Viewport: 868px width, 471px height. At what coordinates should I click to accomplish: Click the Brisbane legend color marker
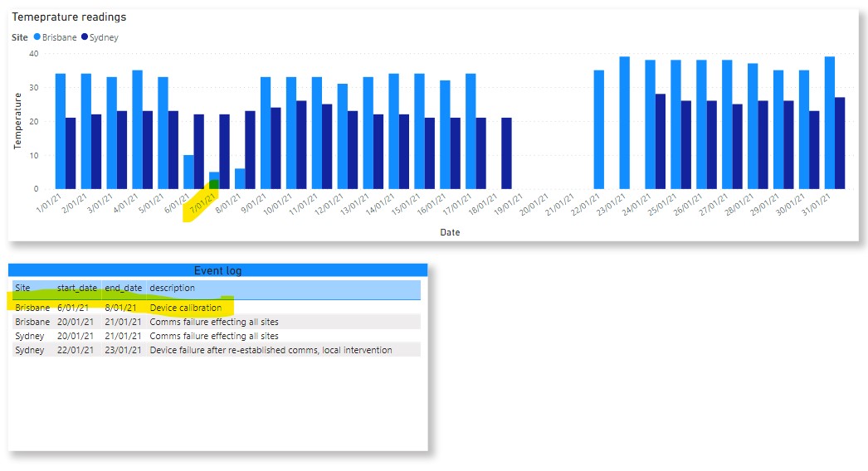click(36, 37)
